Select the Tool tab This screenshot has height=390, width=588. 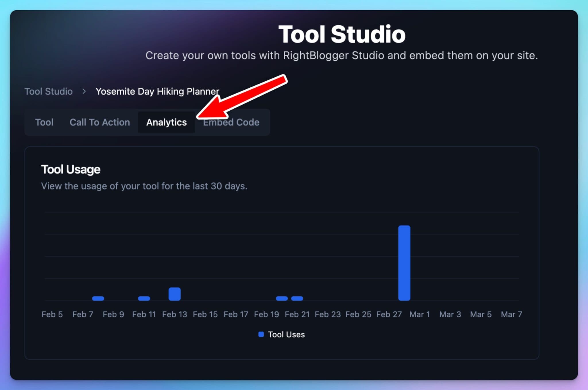(45, 122)
